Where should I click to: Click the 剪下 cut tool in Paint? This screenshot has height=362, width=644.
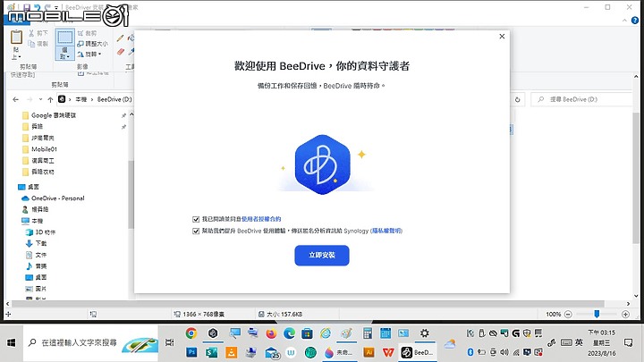pos(38,33)
